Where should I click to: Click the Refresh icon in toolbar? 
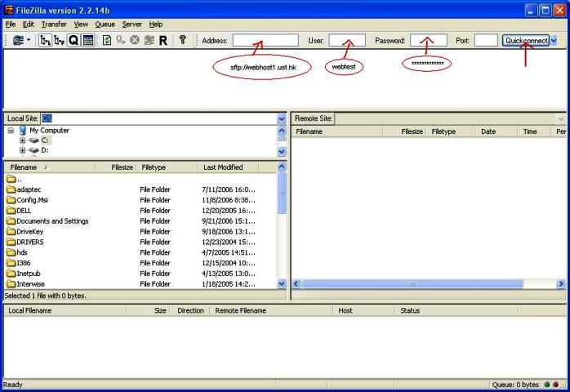point(106,40)
